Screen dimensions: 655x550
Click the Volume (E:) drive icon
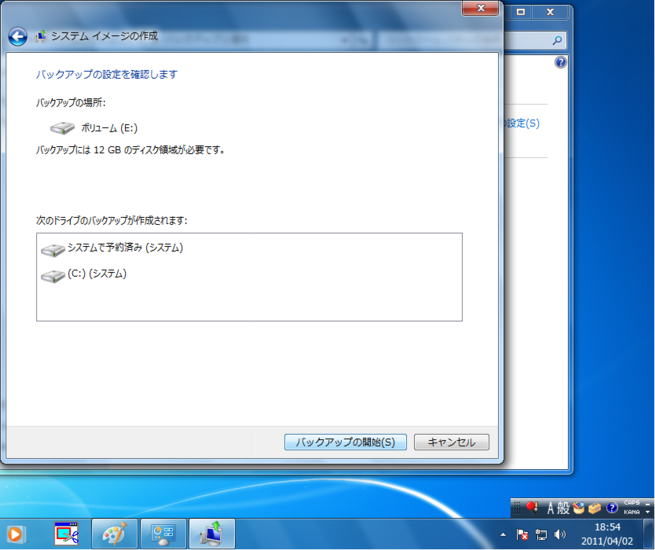(62, 128)
